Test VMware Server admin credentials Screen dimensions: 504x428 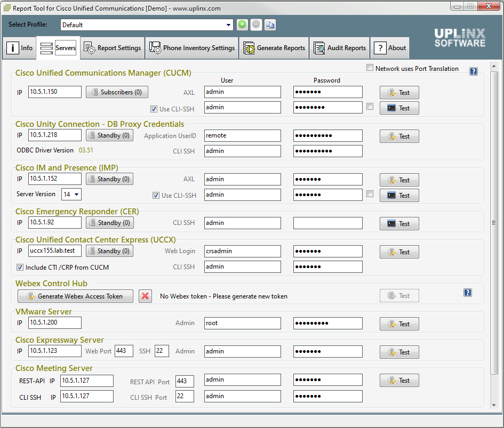click(x=399, y=324)
